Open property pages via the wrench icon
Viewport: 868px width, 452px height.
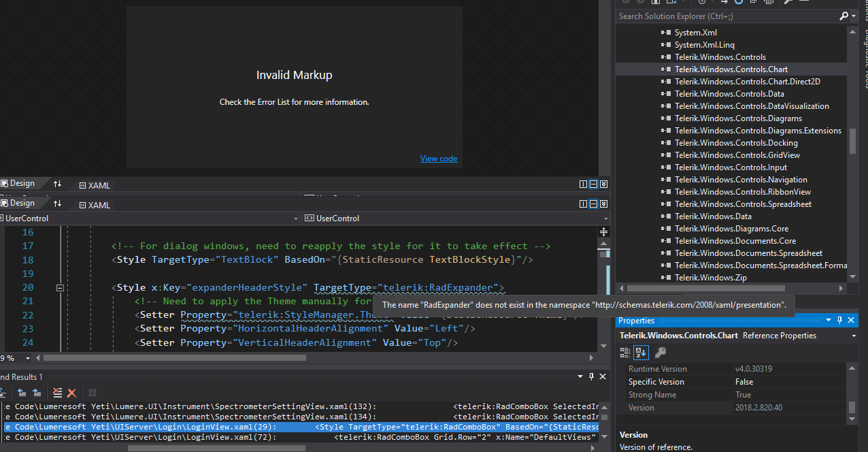click(x=659, y=353)
